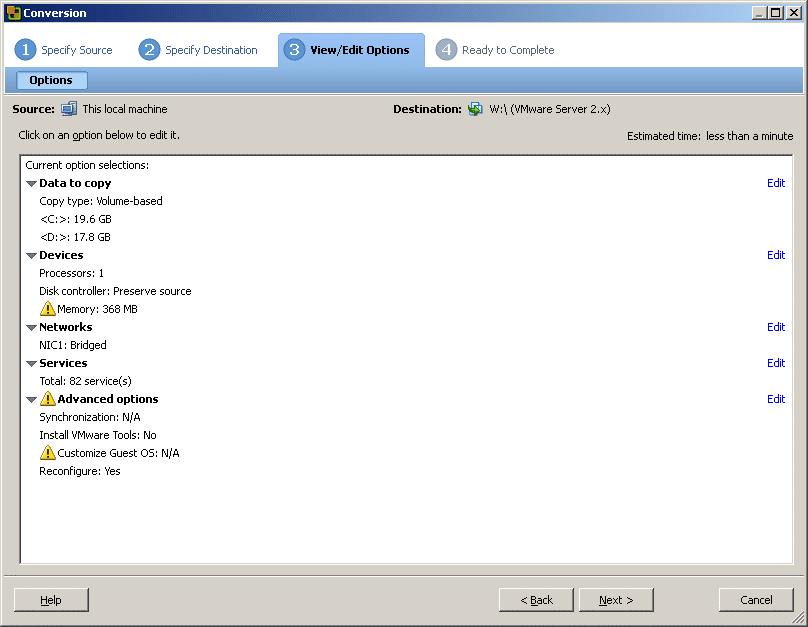Image resolution: width=808 pixels, height=627 pixels.
Task: Collapse the Networks section
Action: (31, 328)
